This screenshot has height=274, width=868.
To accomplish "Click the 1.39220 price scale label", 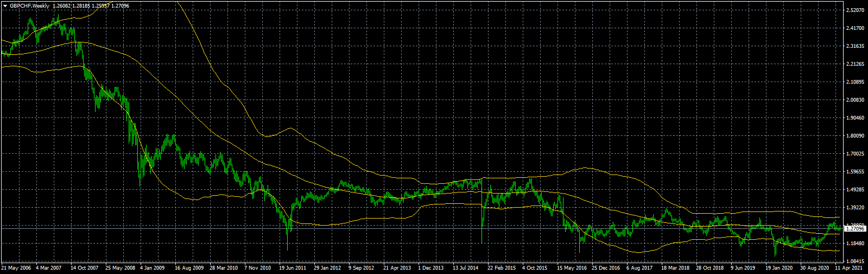I will click(x=855, y=208).
